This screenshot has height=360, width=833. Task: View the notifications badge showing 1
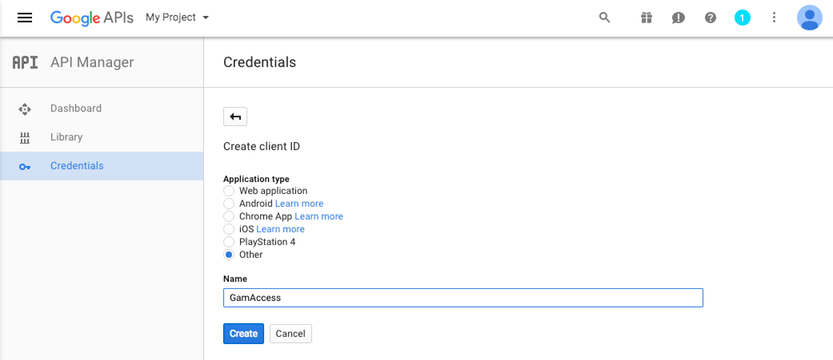coord(742,18)
